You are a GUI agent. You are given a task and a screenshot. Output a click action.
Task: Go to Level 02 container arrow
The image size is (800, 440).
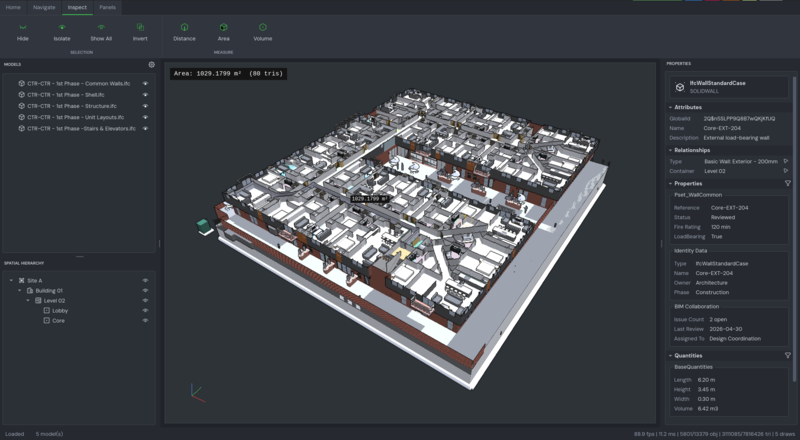(x=786, y=171)
